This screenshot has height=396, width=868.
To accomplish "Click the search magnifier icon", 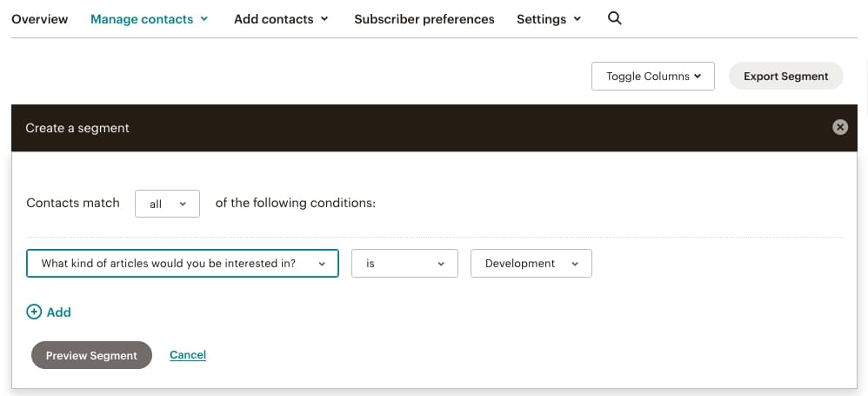I will [614, 18].
